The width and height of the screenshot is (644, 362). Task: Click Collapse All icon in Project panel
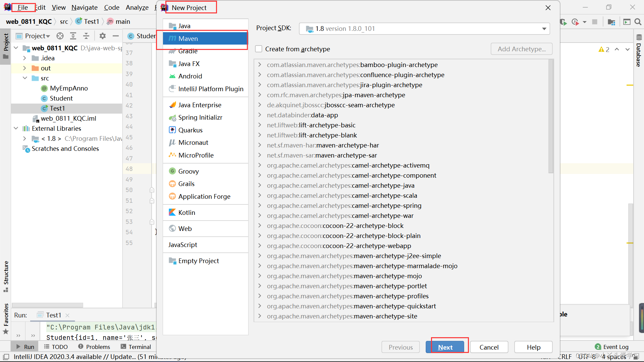pyautogui.click(x=86, y=36)
